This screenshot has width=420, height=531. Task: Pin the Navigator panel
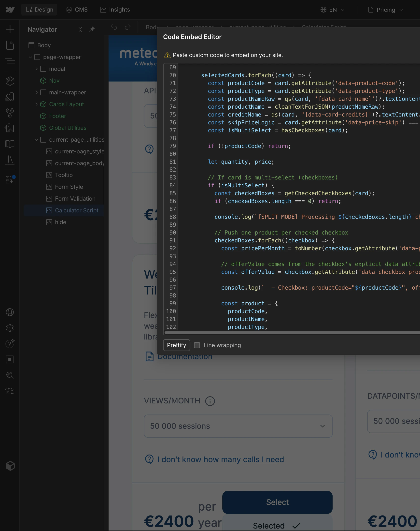(92, 29)
